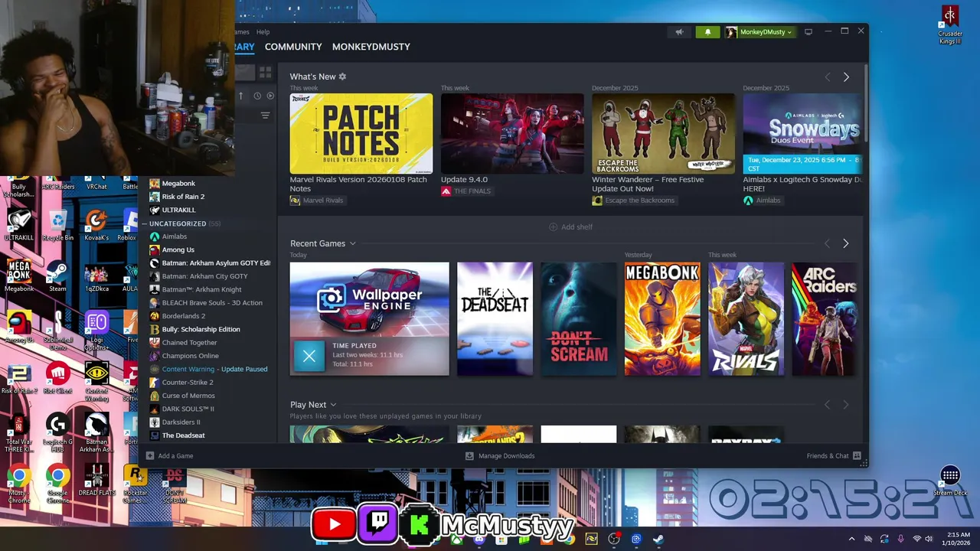
Task: Open THE FINALS Update 9.4.0 news card
Action: click(x=512, y=134)
